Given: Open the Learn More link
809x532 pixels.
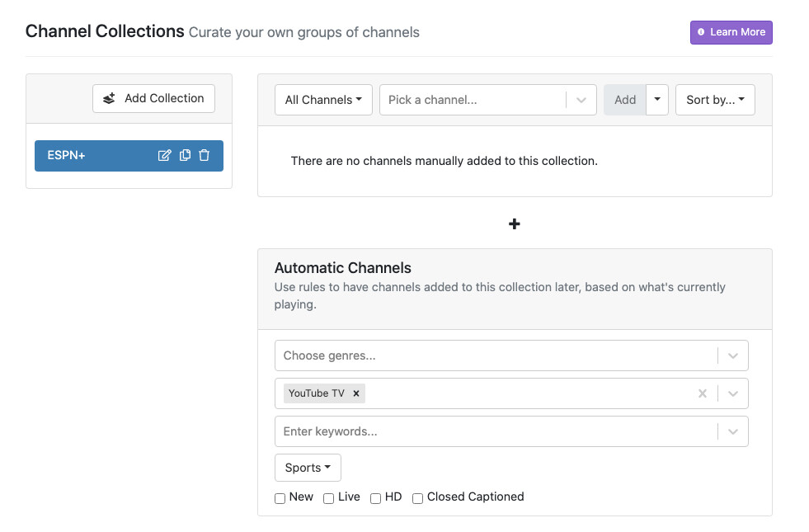Looking at the screenshot, I should (731, 32).
